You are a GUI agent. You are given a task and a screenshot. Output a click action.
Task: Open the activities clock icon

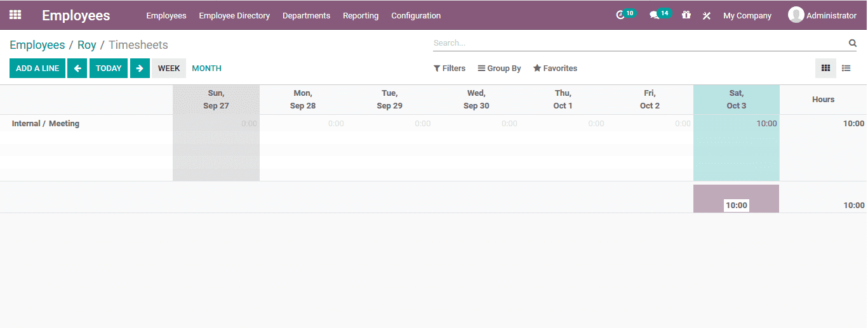(x=620, y=15)
